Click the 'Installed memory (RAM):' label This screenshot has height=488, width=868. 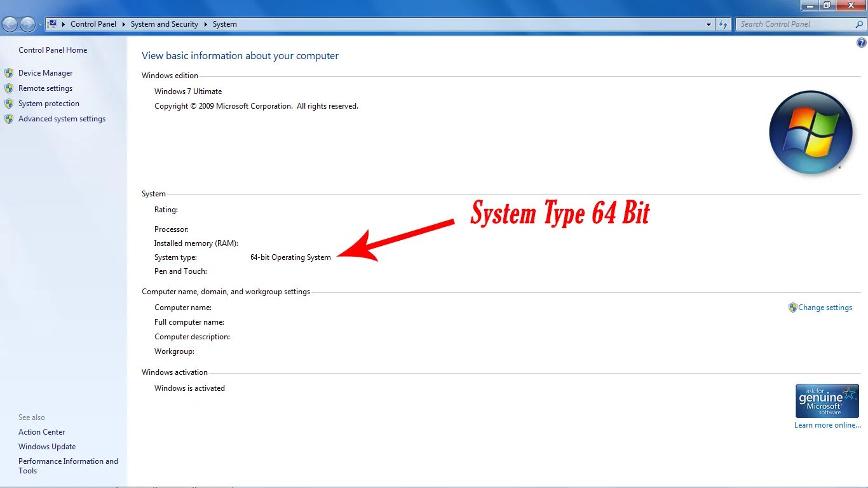[x=196, y=243]
